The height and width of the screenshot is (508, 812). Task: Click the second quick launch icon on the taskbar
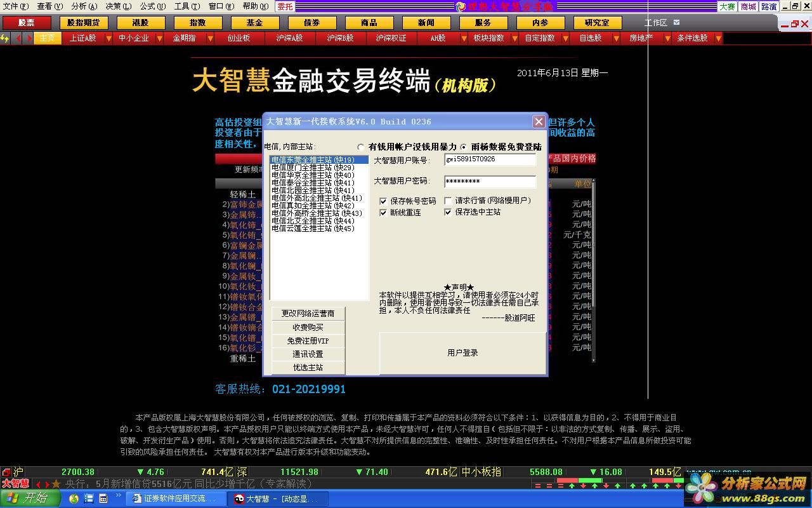pos(89,498)
